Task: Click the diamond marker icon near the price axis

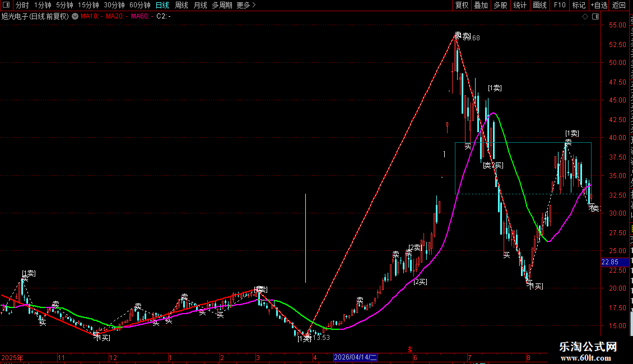Action: coord(585,17)
